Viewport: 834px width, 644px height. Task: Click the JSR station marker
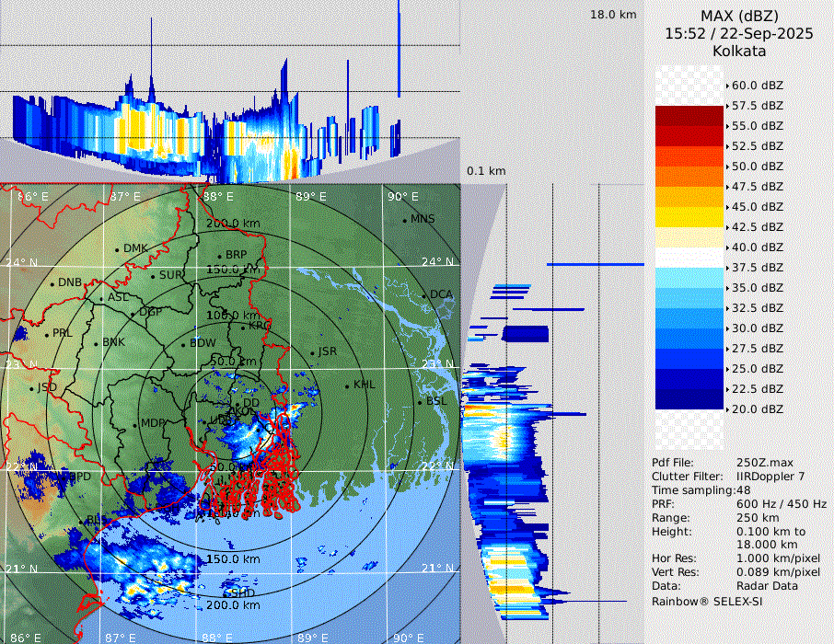[x=312, y=352]
